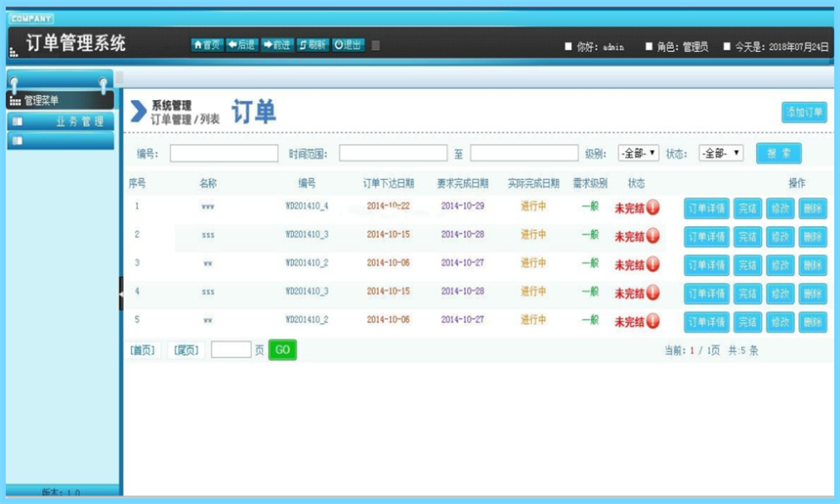The image size is (840, 504).
Task: Open 订单详情 for order row 3
Action: point(706,265)
